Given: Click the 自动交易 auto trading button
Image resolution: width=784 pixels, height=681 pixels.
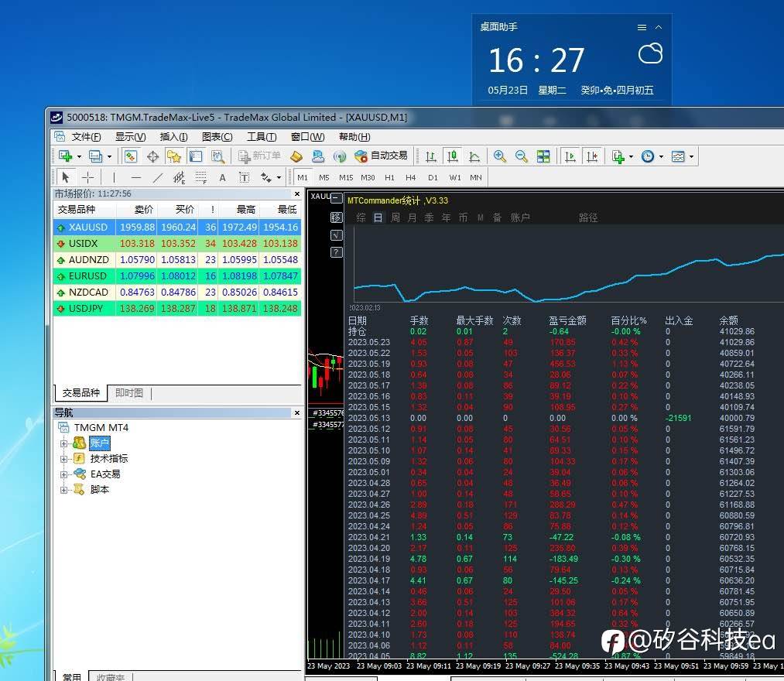Looking at the screenshot, I should tap(381, 156).
